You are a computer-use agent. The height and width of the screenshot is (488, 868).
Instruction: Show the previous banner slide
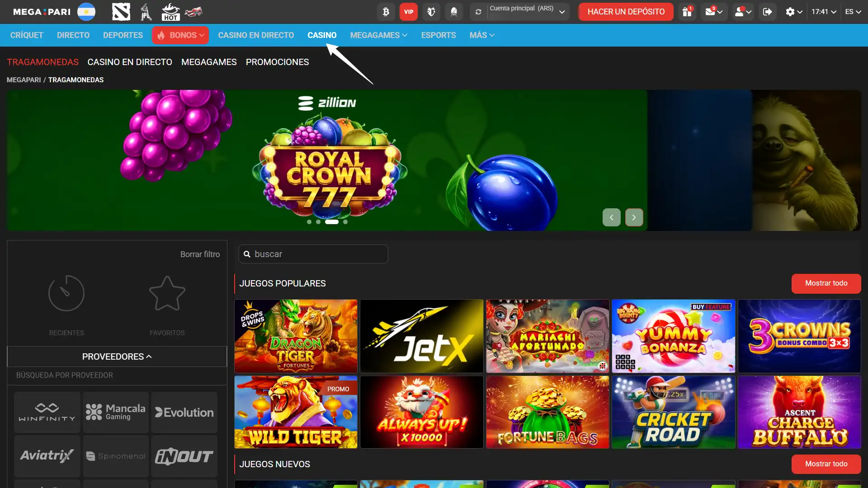(x=611, y=217)
